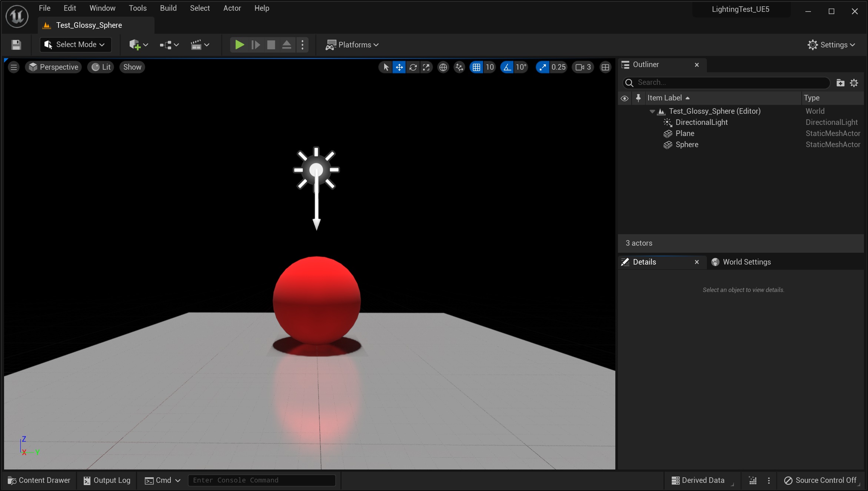Viewport: 868px width, 491px height.
Task: Open the Content Drawer
Action: click(39, 480)
